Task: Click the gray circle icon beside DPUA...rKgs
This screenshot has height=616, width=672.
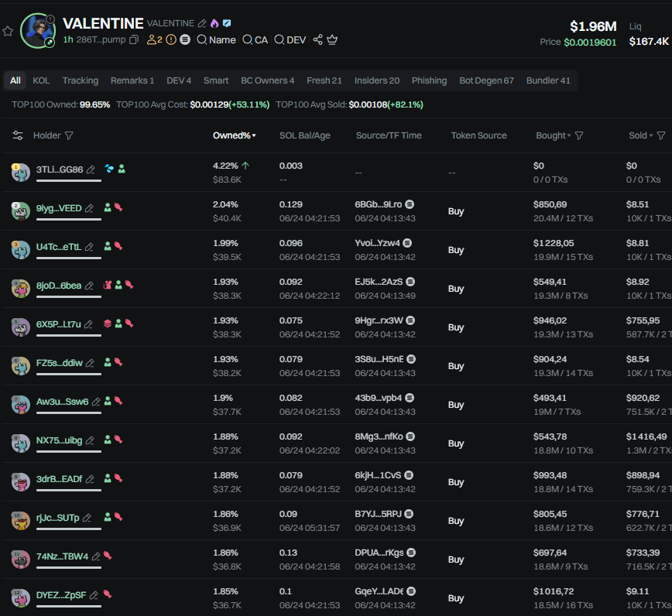Action: click(411, 553)
